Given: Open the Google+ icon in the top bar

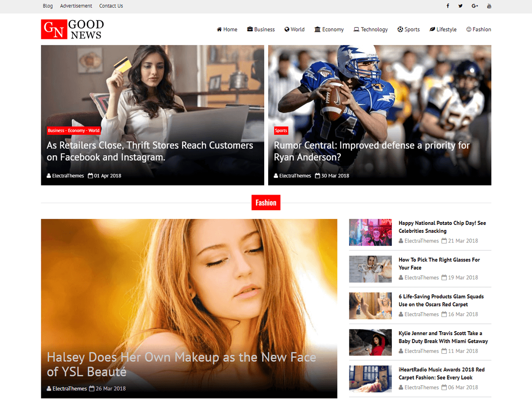Looking at the screenshot, I should click(474, 6).
